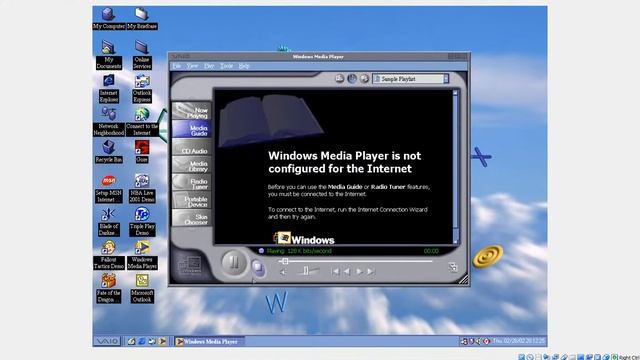Switch to the Skin Chooser tab
Screen dimensions: 640x360
coord(191,218)
